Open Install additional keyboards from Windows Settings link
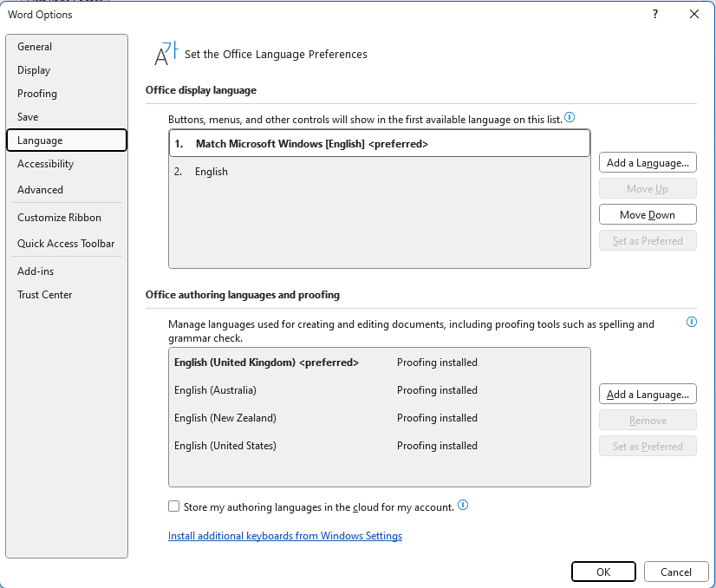This screenshot has height=588, width=716. (x=285, y=536)
